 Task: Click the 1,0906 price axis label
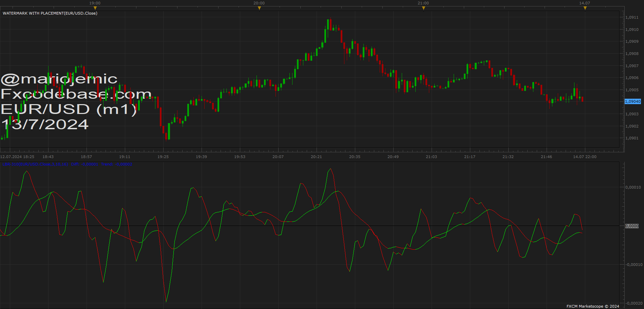(x=632, y=78)
